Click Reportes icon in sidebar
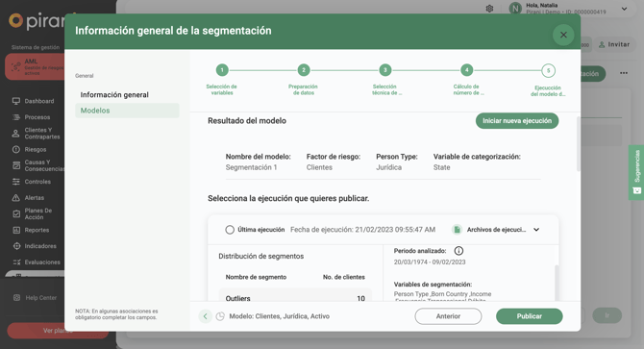This screenshot has width=644, height=349. pyautogui.click(x=16, y=230)
